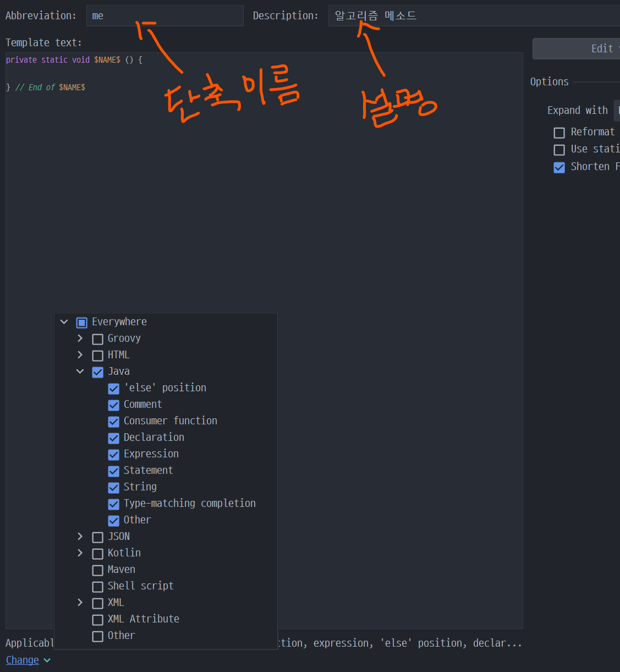620x672 pixels.
Task: Select the 'Shell script' label
Action: pos(140,586)
